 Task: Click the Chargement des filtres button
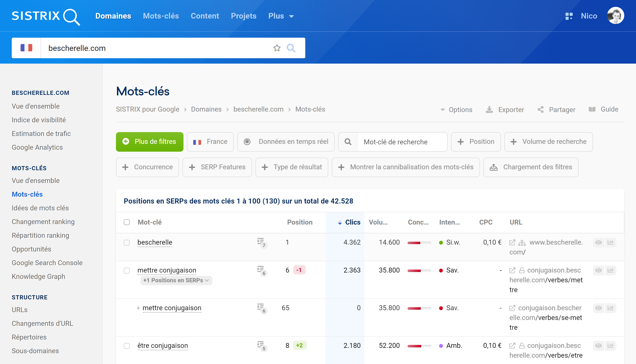coord(531,167)
